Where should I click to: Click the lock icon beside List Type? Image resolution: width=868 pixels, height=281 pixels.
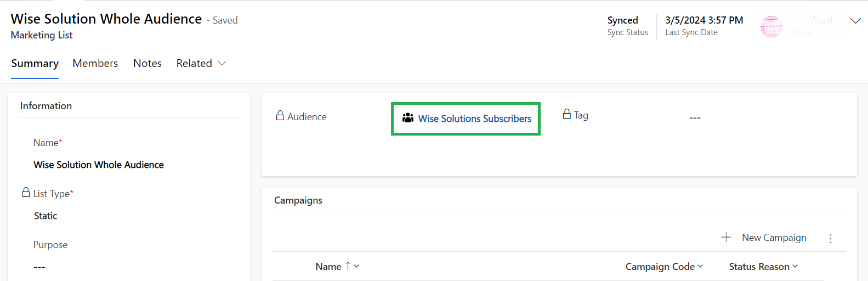[26, 193]
